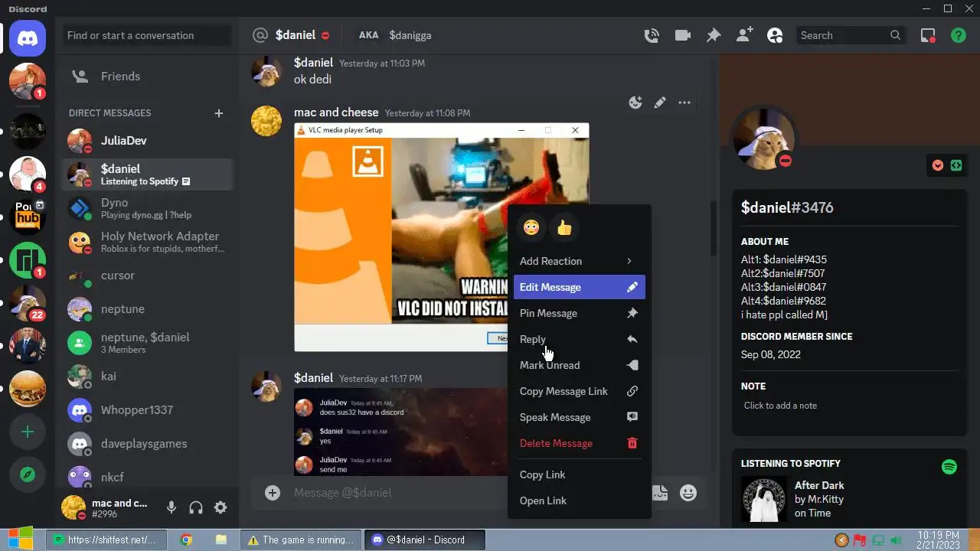
Task: Open the neptune, $daniel group chat
Action: 147,343
